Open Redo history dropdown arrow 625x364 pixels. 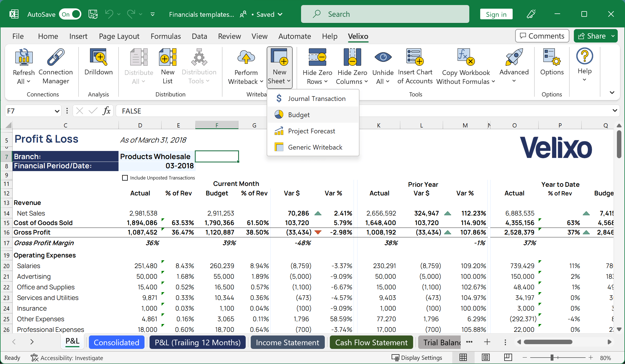(x=141, y=14)
